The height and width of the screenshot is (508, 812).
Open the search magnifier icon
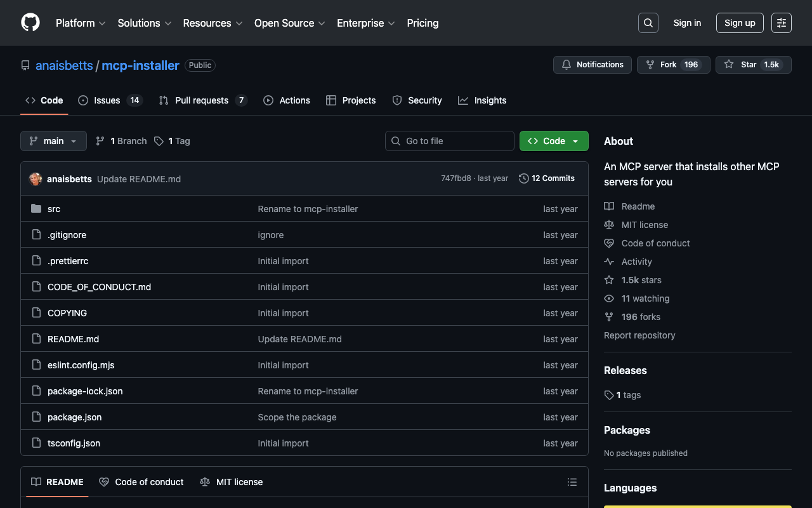pos(648,23)
